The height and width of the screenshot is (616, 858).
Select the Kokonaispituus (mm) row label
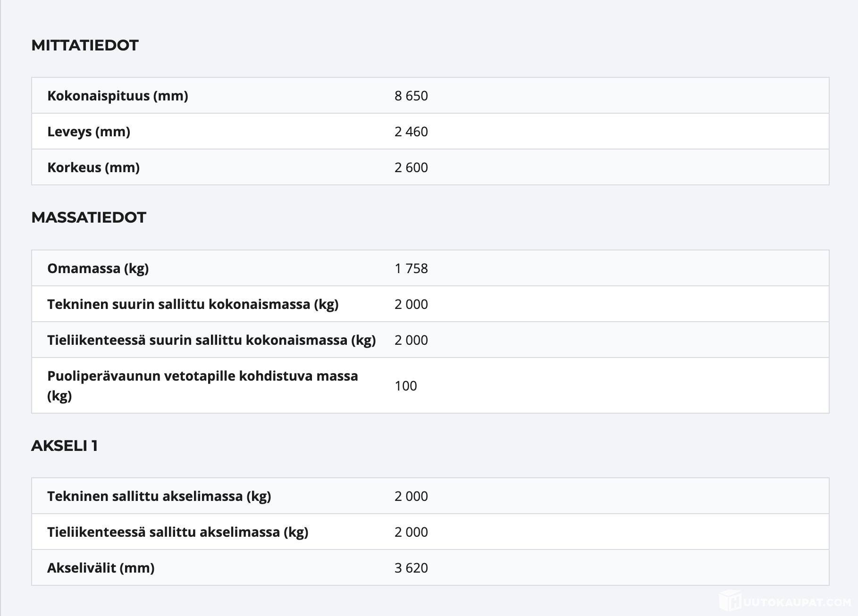point(118,96)
